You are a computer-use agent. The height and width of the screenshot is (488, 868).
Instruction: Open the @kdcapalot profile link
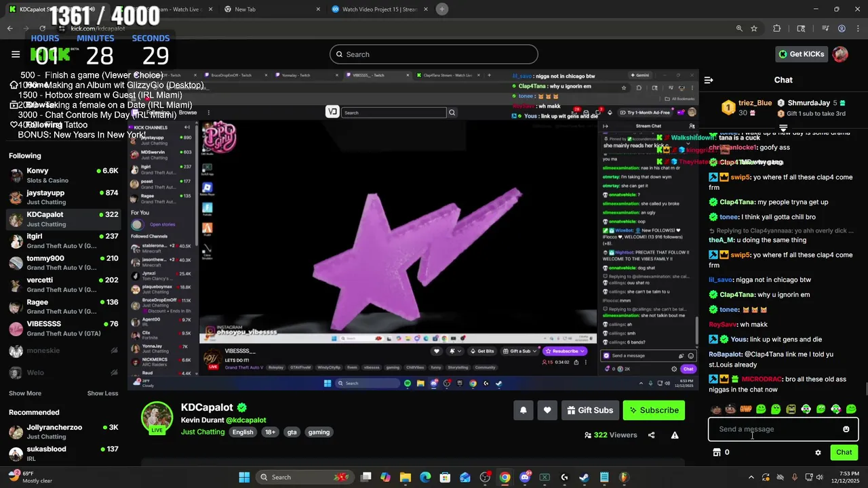(x=246, y=420)
